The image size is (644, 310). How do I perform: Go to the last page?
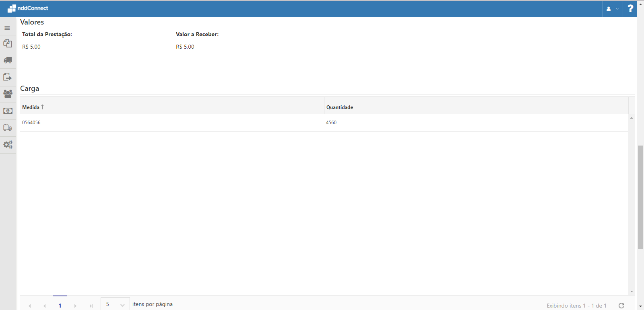[91, 306]
